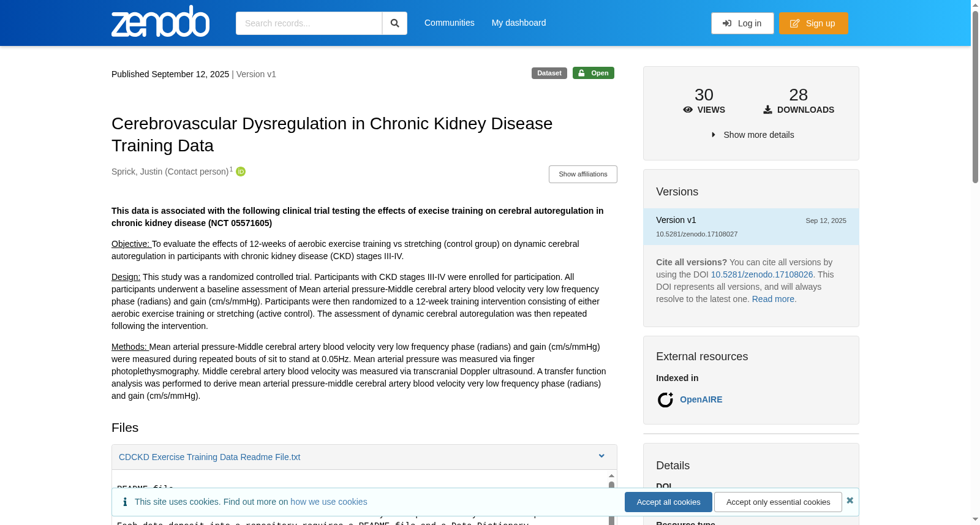
Task: Click the Log in button
Action: point(742,23)
